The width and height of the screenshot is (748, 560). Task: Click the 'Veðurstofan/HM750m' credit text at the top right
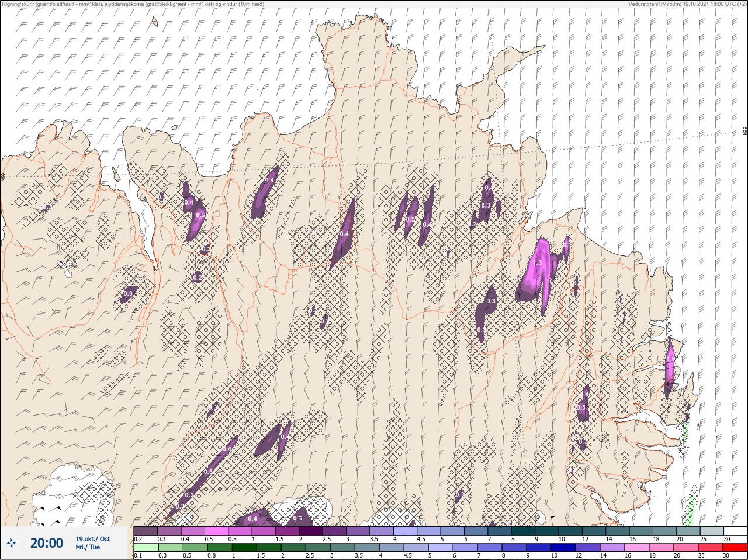point(654,4)
